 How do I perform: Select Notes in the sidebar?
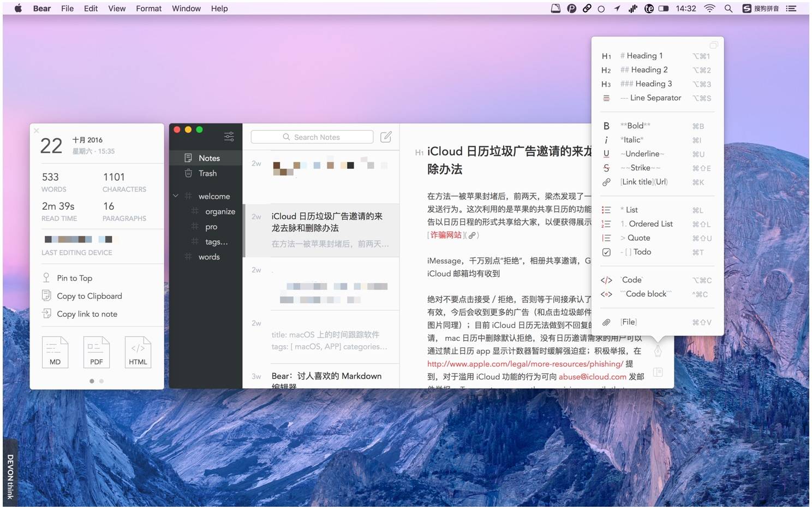(206, 158)
